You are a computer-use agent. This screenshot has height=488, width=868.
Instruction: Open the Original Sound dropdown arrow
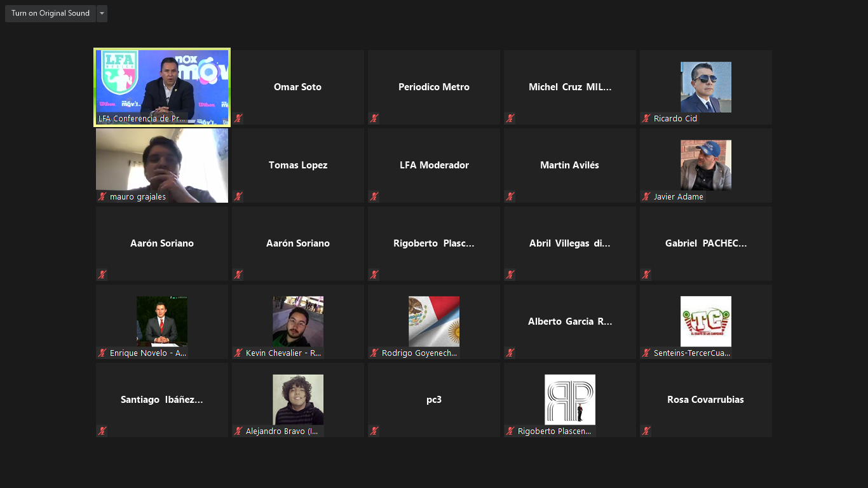coord(102,13)
